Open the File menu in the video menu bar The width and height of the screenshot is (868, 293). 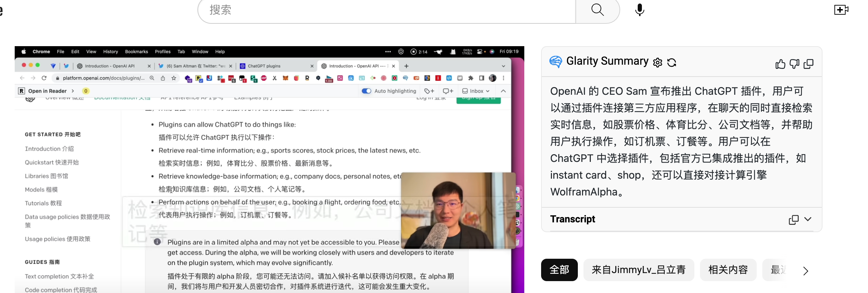tap(61, 51)
